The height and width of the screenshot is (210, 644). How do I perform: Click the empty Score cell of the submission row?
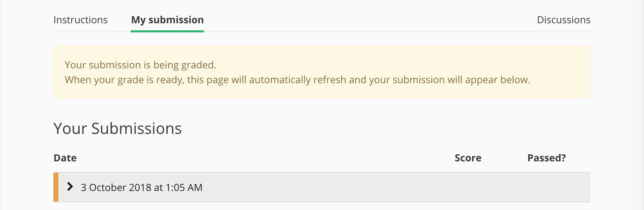[x=468, y=187]
